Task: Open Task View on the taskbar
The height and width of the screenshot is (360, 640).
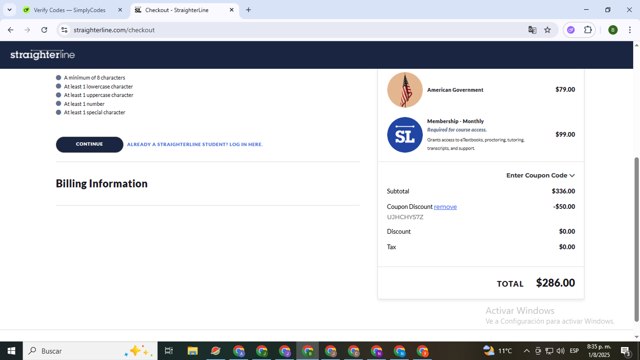Action: 169,351
